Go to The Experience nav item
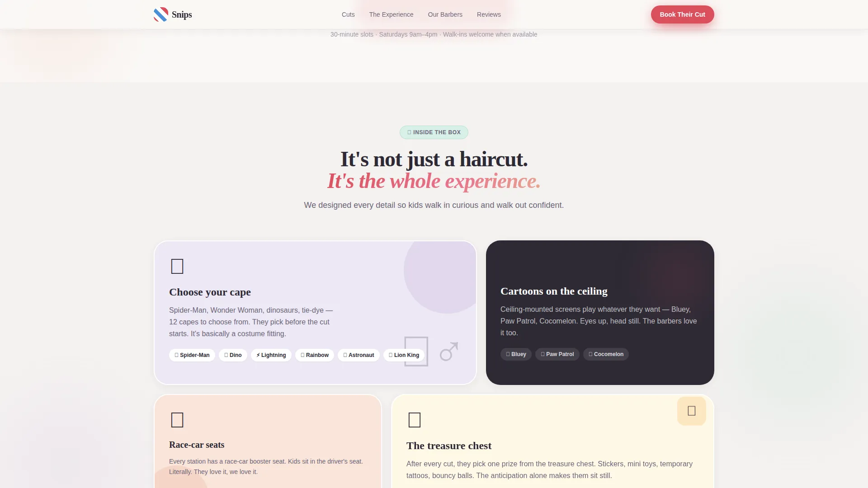Screen dimensions: 868x488 [391, 14]
